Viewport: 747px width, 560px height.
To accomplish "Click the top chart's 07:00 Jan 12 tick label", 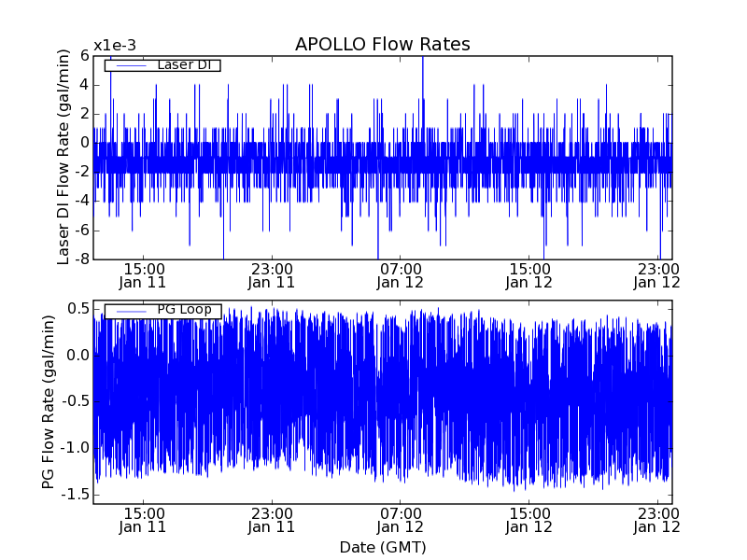I will pos(401,275).
